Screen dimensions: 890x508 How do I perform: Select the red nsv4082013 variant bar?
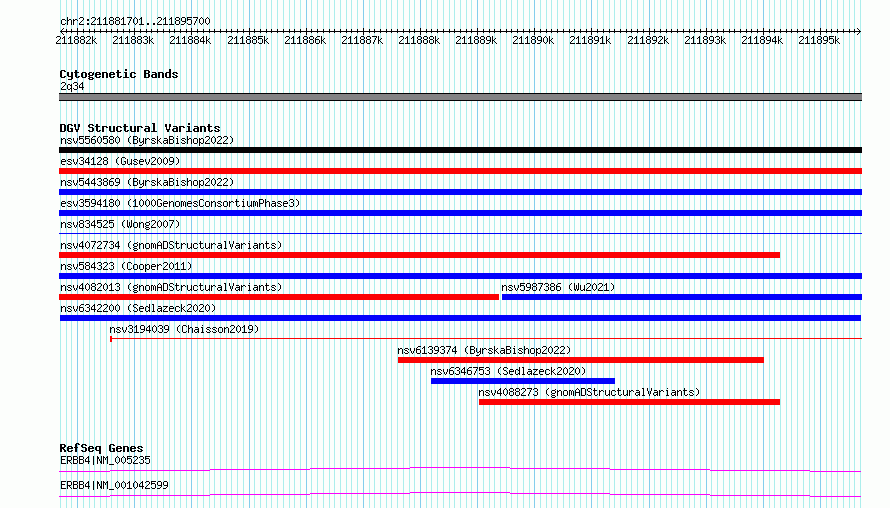point(279,297)
